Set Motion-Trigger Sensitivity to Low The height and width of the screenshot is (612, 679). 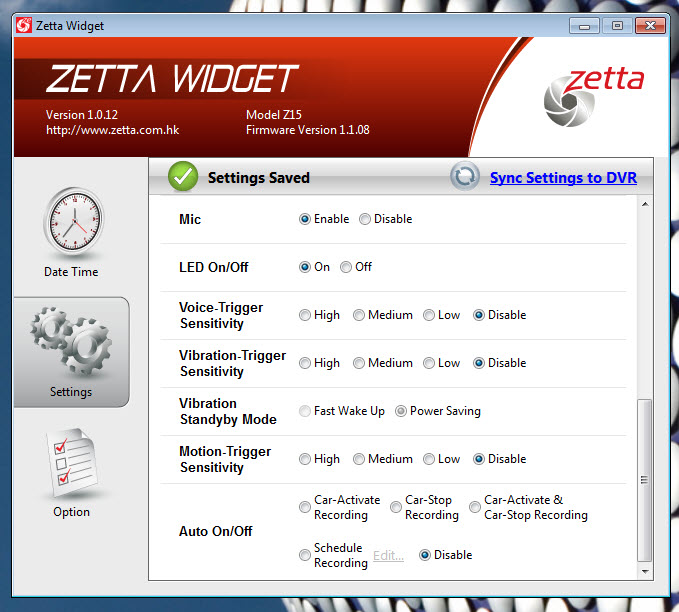[x=429, y=459]
